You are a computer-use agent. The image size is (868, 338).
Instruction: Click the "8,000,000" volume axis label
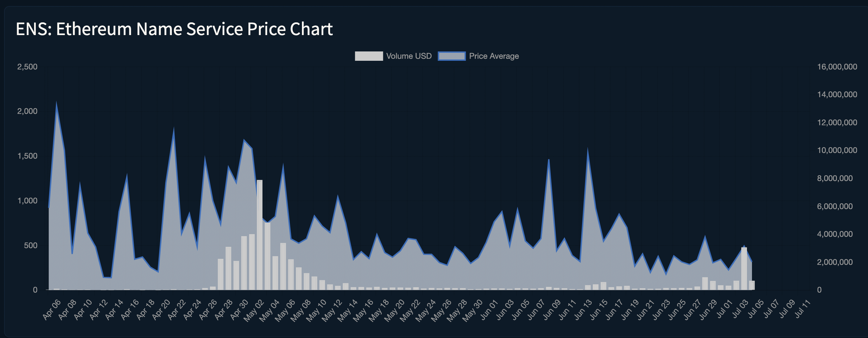coord(835,178)
